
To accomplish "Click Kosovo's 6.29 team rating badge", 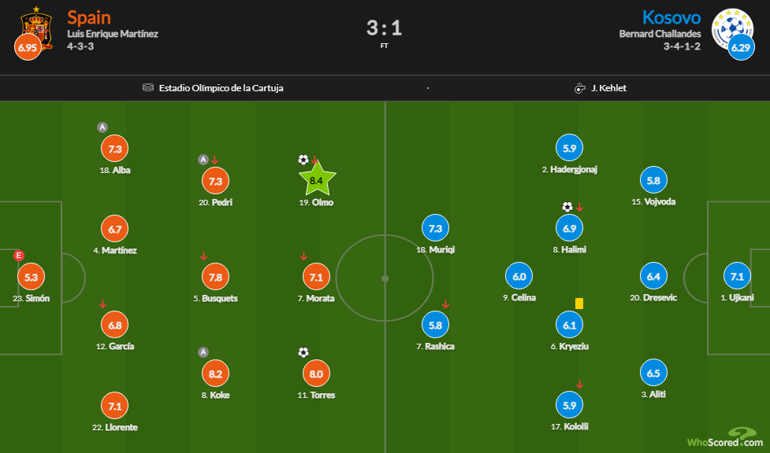I will tap(741, 47).
